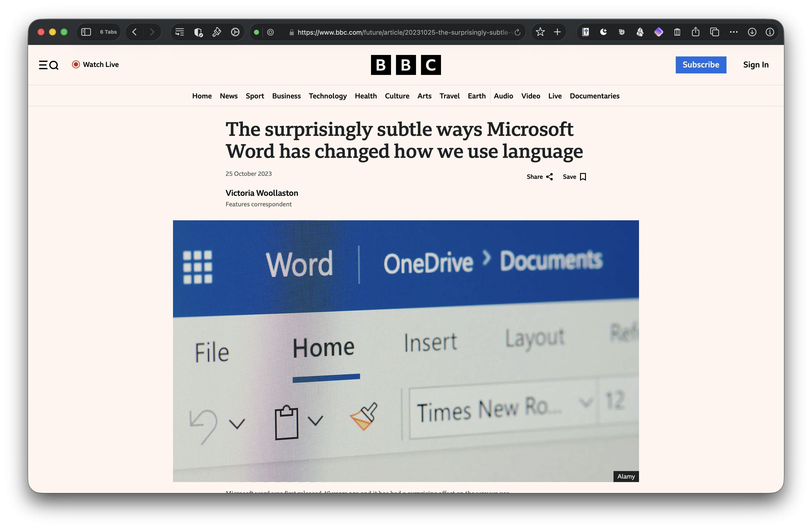The image size is (812, 530).
Task: Open the Video section
Action: click(530, 96)
